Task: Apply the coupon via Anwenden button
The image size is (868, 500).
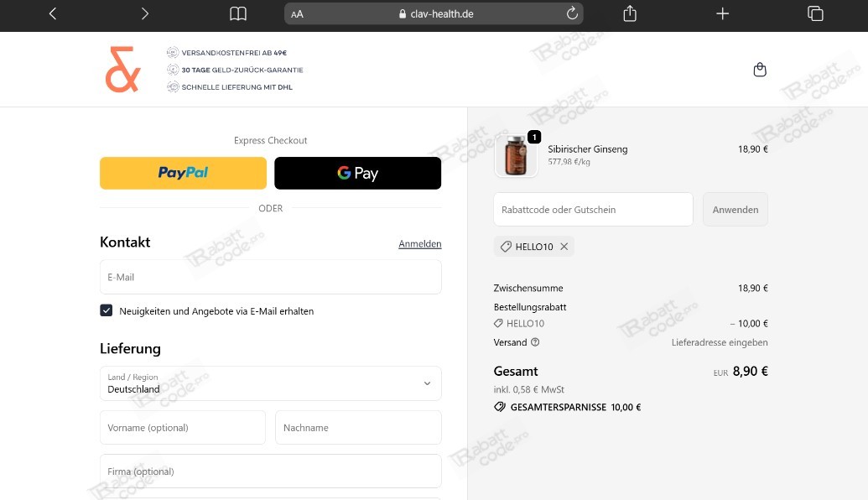Action: pos(735,209)
